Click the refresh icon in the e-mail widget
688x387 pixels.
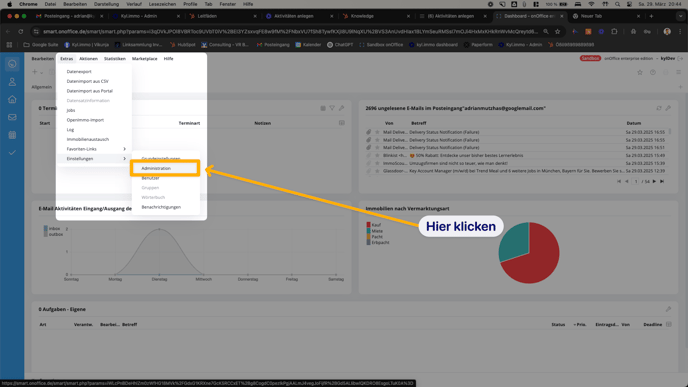pos(659,108)
